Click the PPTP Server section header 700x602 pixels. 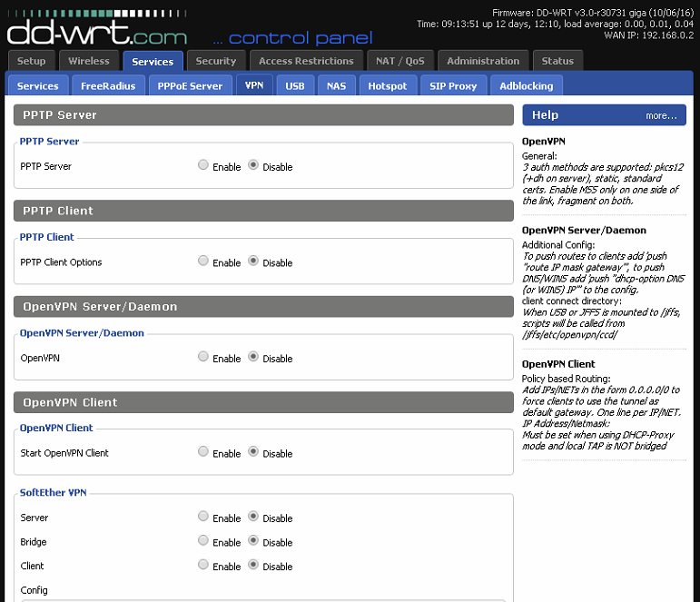263,115
